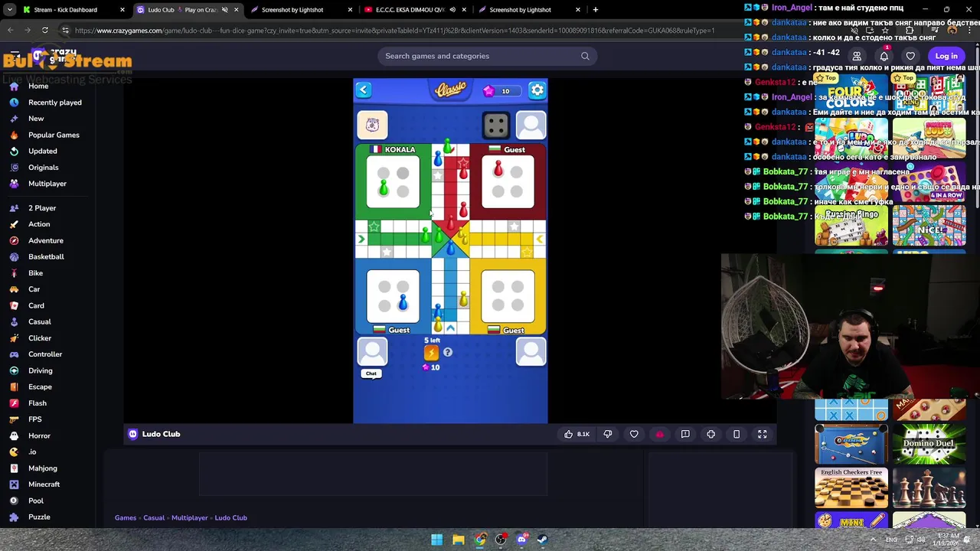
Task: Click the question mark help icon
Action: pyautogui.click(x=448, y=352)
